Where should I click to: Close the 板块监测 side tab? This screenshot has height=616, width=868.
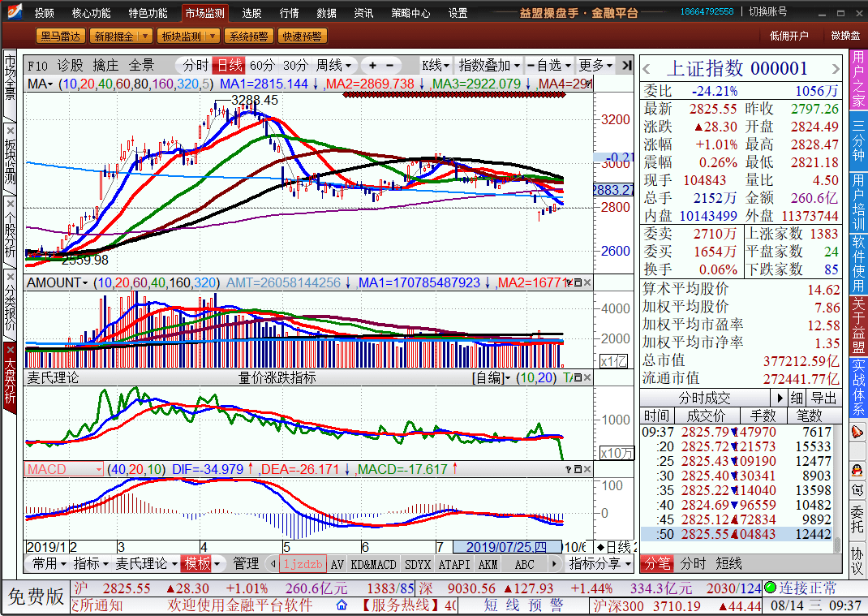10,131
